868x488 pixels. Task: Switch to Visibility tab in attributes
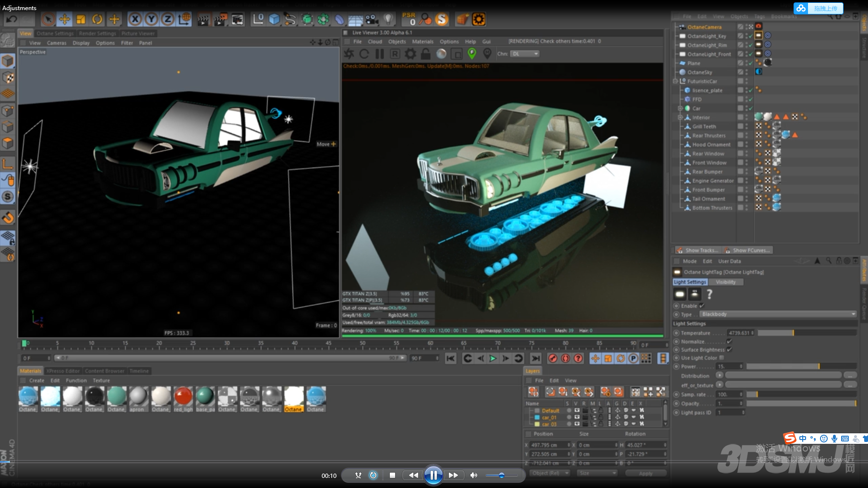725,282
